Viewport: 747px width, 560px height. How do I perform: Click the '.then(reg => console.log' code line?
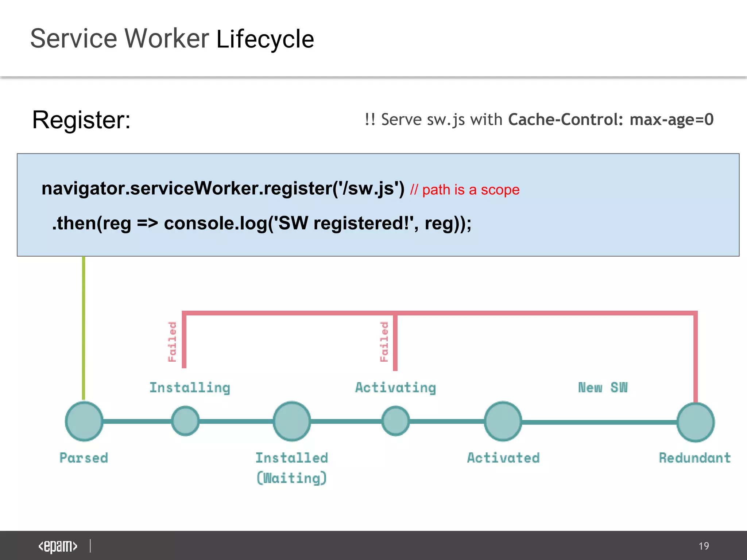[262, 223]
